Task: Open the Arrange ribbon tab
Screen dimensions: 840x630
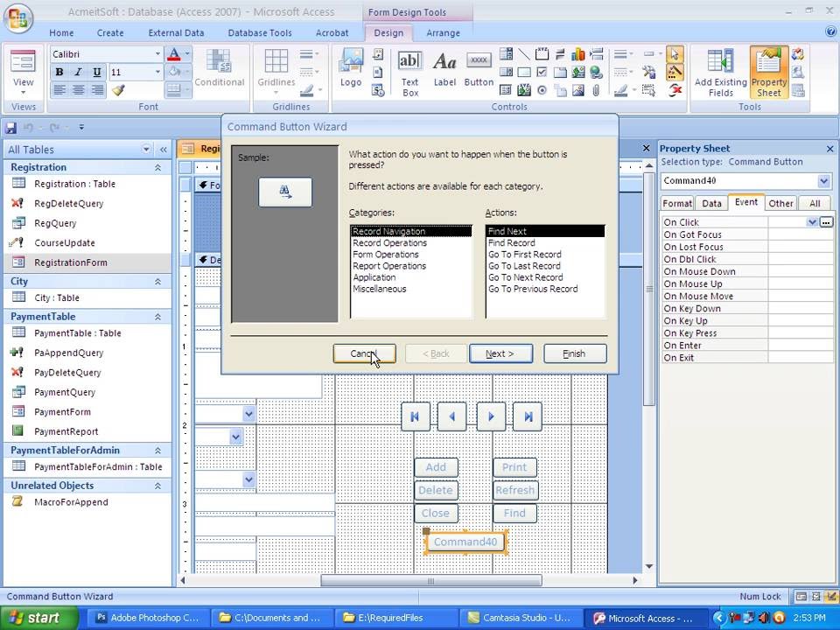Action: tap(443, 32)
